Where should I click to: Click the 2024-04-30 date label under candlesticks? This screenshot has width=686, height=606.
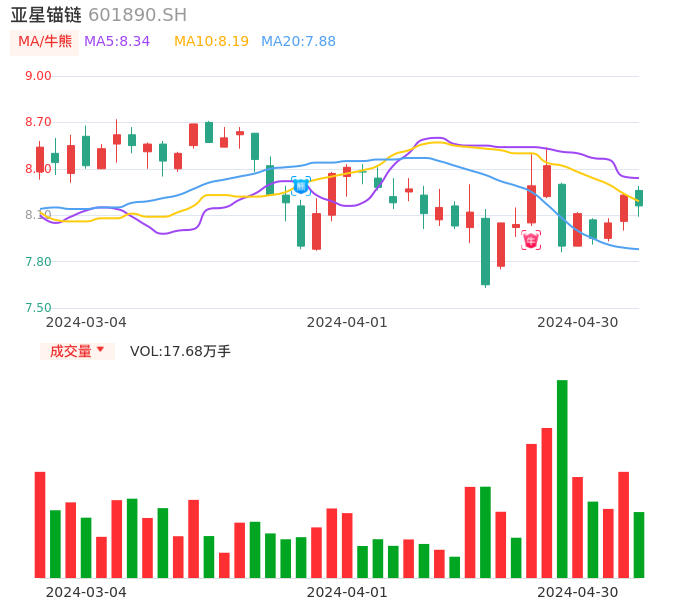click(577, 322)
